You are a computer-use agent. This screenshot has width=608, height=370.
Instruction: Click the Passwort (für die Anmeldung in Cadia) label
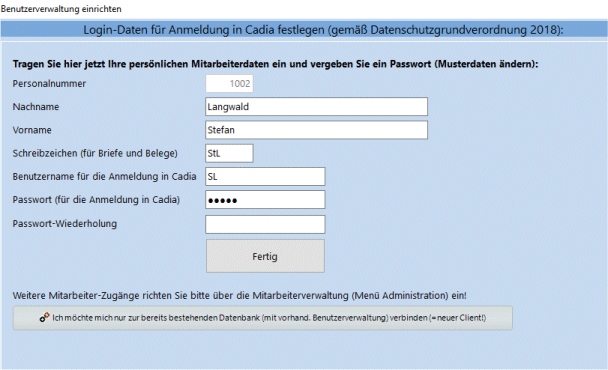[96, 200]
